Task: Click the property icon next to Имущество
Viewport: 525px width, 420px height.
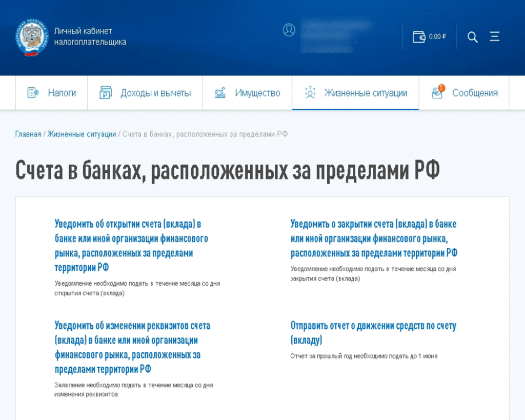Action: (219, 93)
